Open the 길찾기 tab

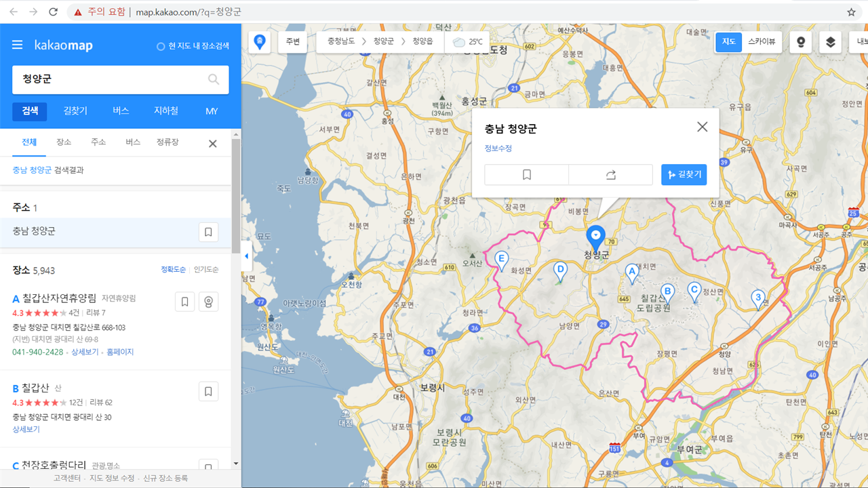pos(75,111)
